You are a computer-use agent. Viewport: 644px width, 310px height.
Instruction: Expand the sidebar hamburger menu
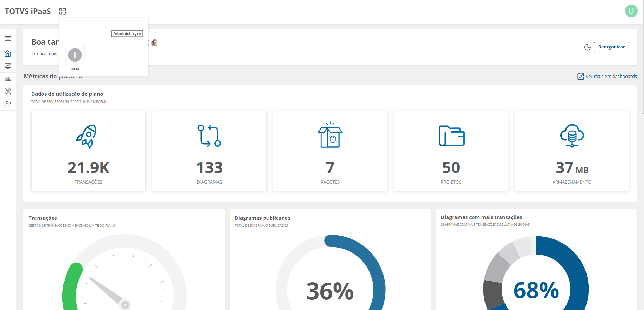tap(8, 38)
